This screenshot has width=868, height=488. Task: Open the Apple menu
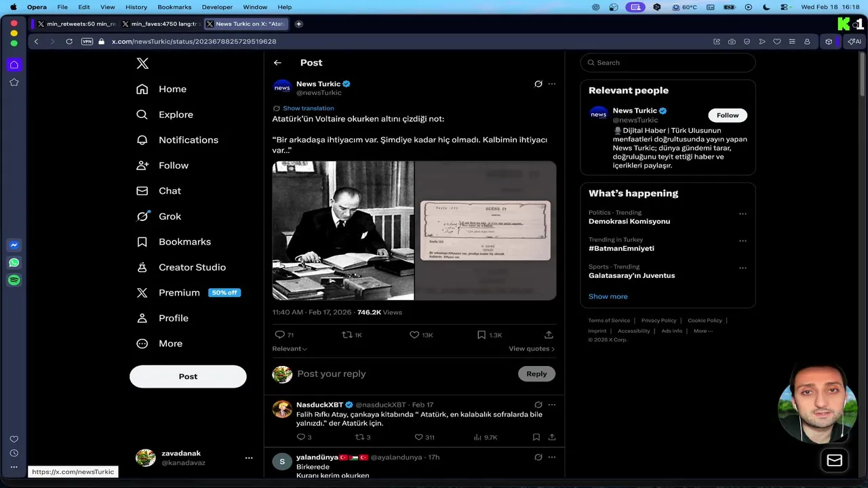14,7
